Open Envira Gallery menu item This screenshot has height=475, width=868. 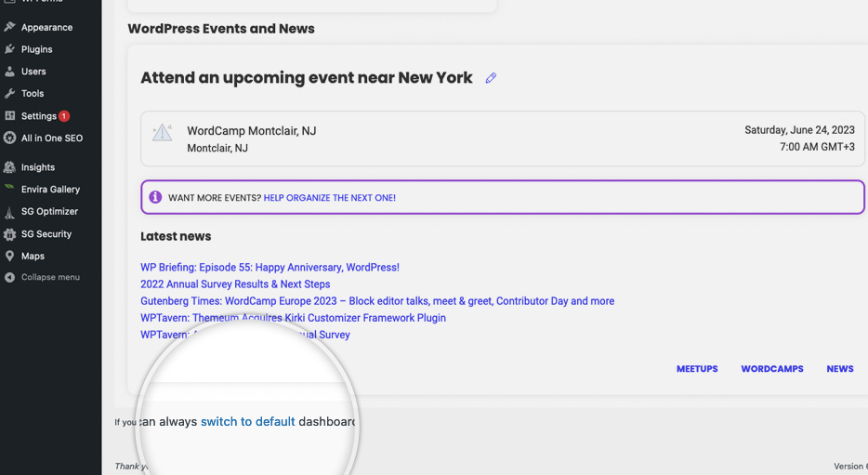(50, 190)
